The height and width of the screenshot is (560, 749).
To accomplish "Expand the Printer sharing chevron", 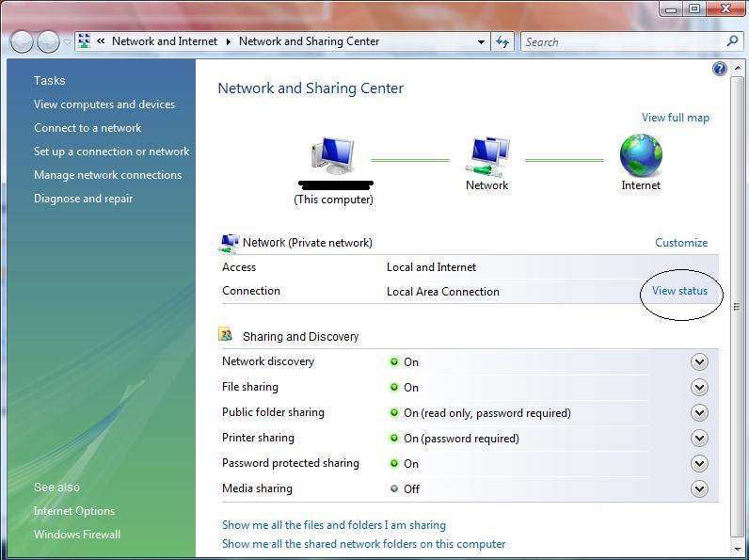I will (699, 438).
